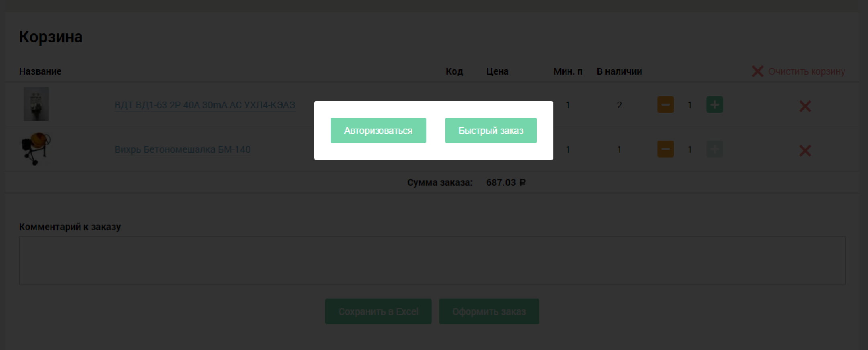Viewport: 868px width, 350px height.
Task: Click the Название column header
Action: pyautogui.click(x=40, y=72)
